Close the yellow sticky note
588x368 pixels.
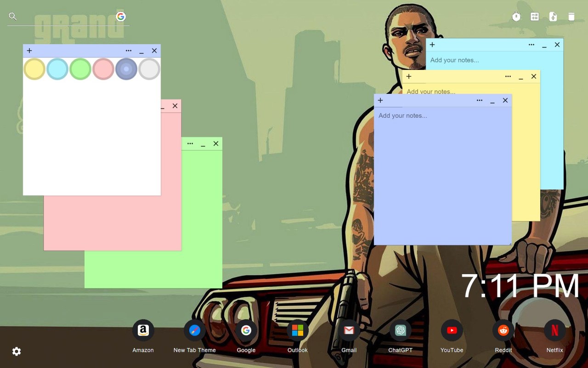[534, 76]
